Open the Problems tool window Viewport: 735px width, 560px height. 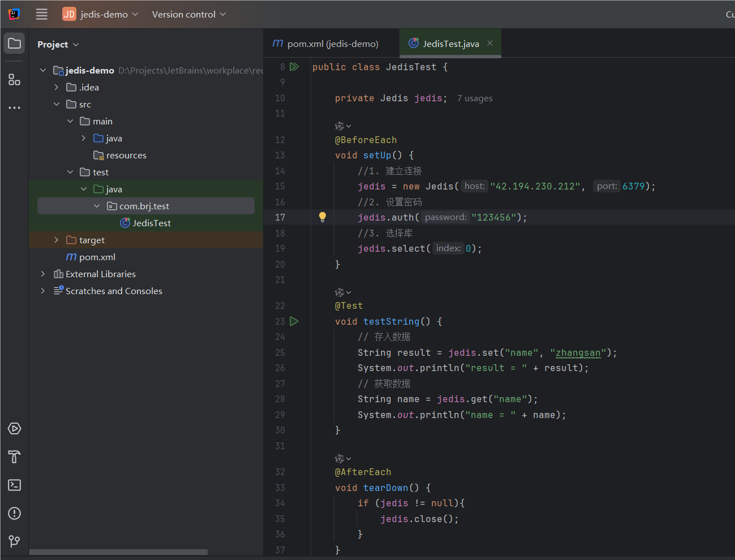pyautogui.click(x=14, y=513)
